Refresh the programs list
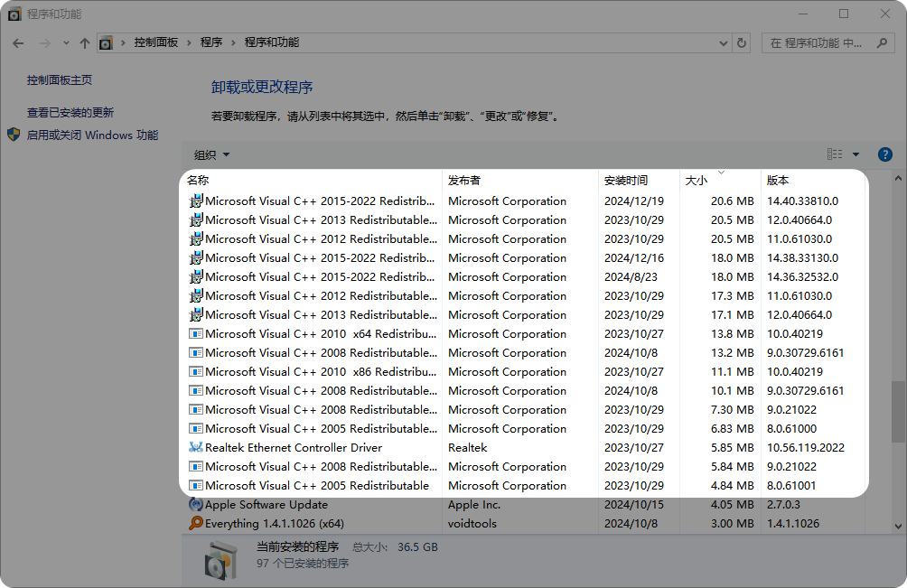The width and height of the screenshot is (907, 588). click(741, 42)
